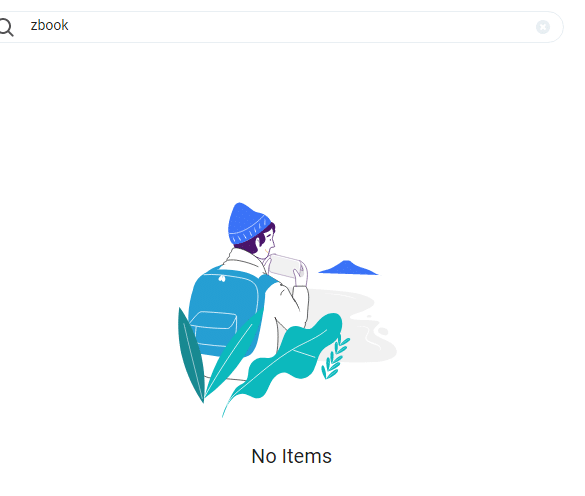Focus the search field containing zbook
Viewport: 585px width, 496px height.
[x=280, y=27]
